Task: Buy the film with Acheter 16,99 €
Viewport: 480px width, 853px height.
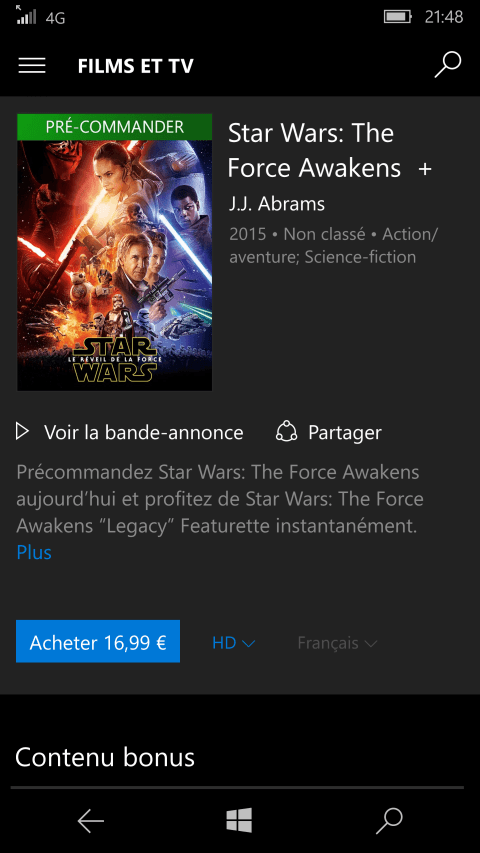Action: [98, 641]
